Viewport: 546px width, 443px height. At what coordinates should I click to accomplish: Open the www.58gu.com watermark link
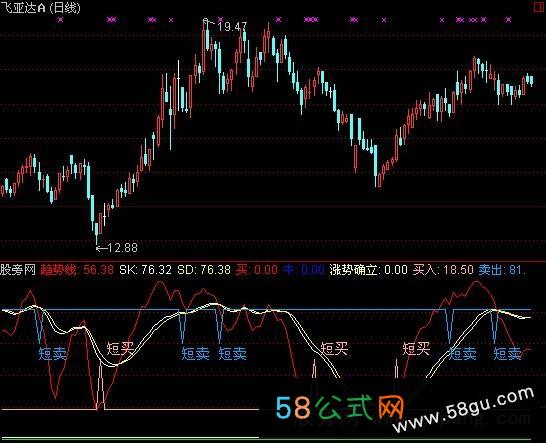point(464,410)
